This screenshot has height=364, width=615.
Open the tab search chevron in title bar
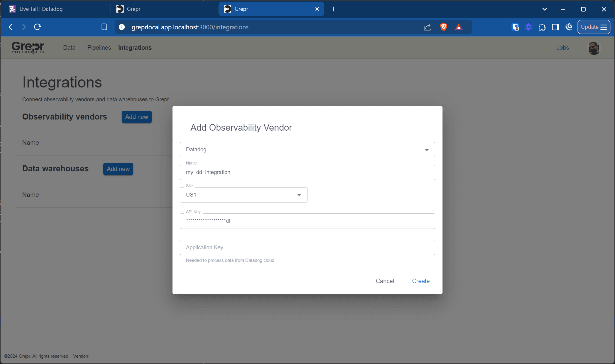(544, 9)
